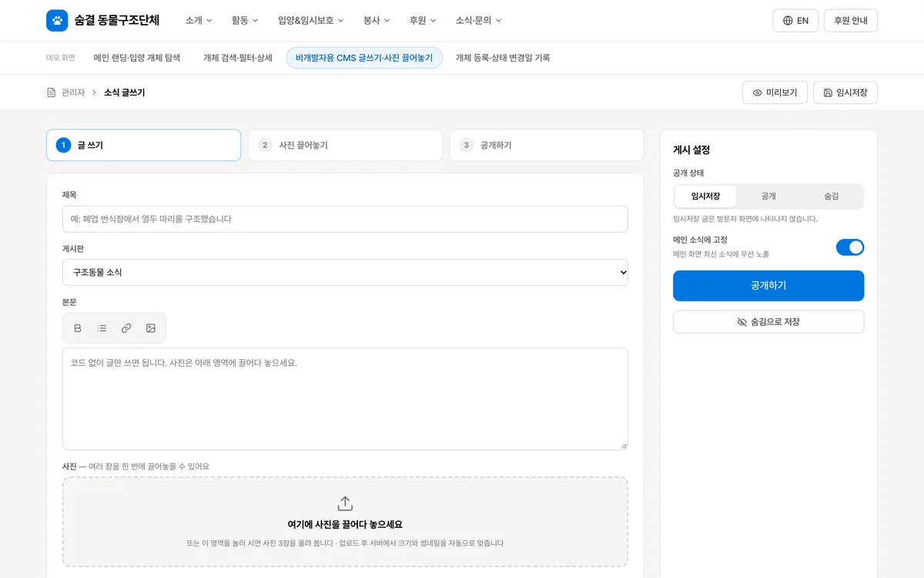
Task: Select 숨김 publish status
Action: click(x=832, y=197)
